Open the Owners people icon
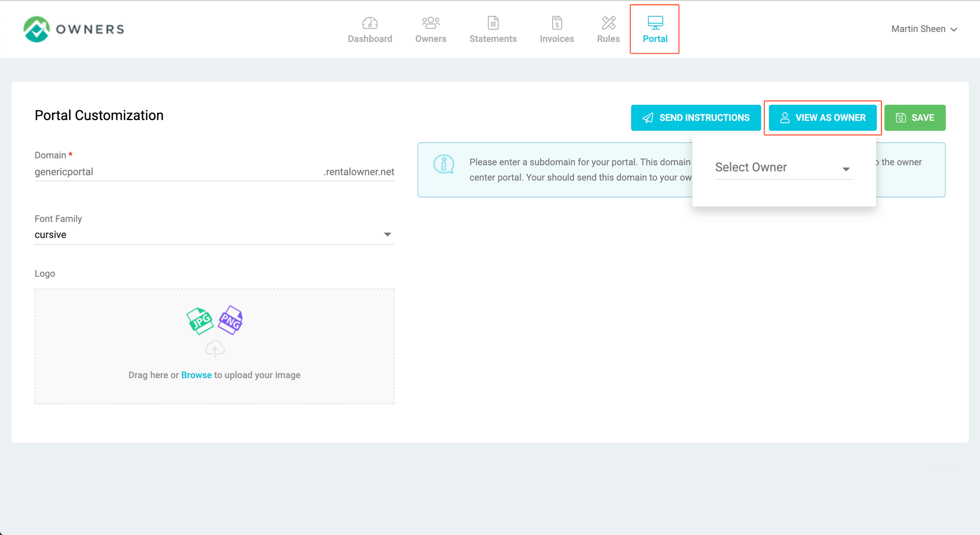980x535 pixels. 431,23
